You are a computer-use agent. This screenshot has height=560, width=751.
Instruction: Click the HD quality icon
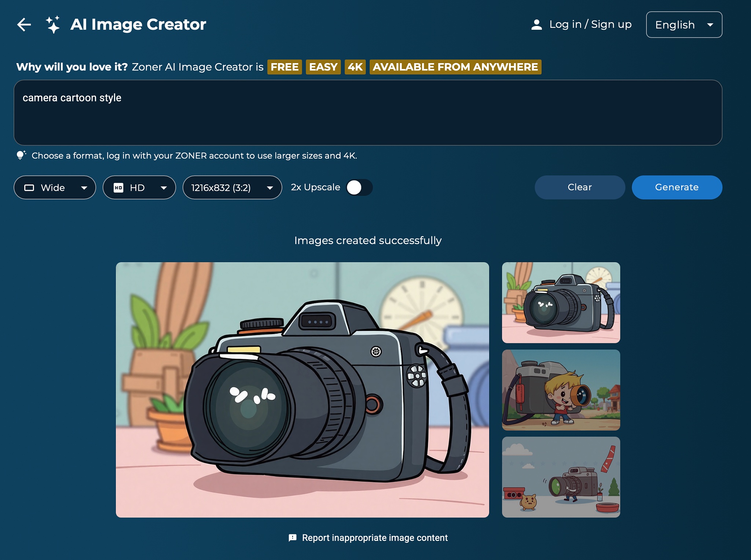[x=118, y=188]
